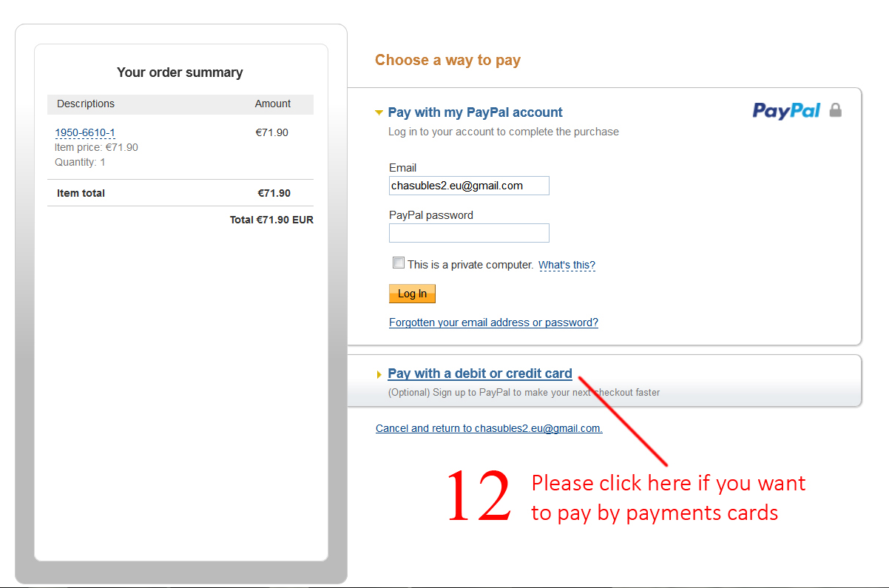
Task: Open the "What's this?" help link
Action: (567, 265)
